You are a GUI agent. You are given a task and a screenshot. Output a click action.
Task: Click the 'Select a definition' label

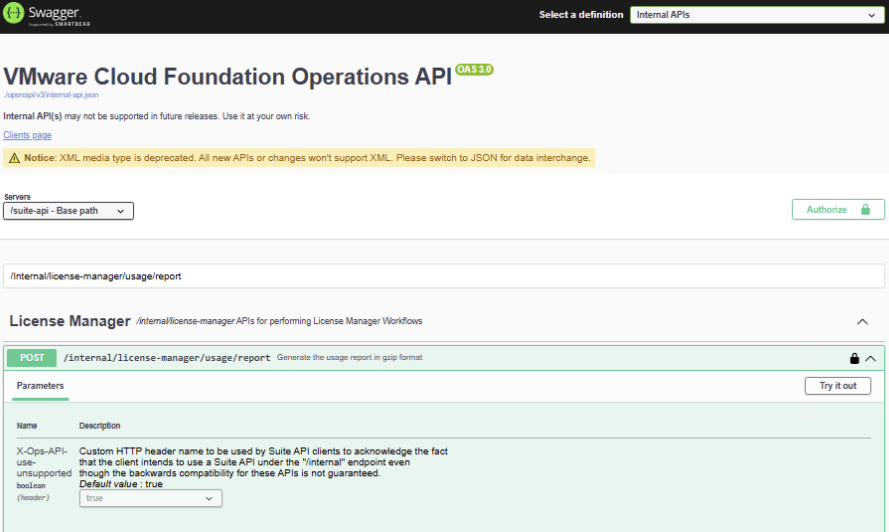coord(581,15)
